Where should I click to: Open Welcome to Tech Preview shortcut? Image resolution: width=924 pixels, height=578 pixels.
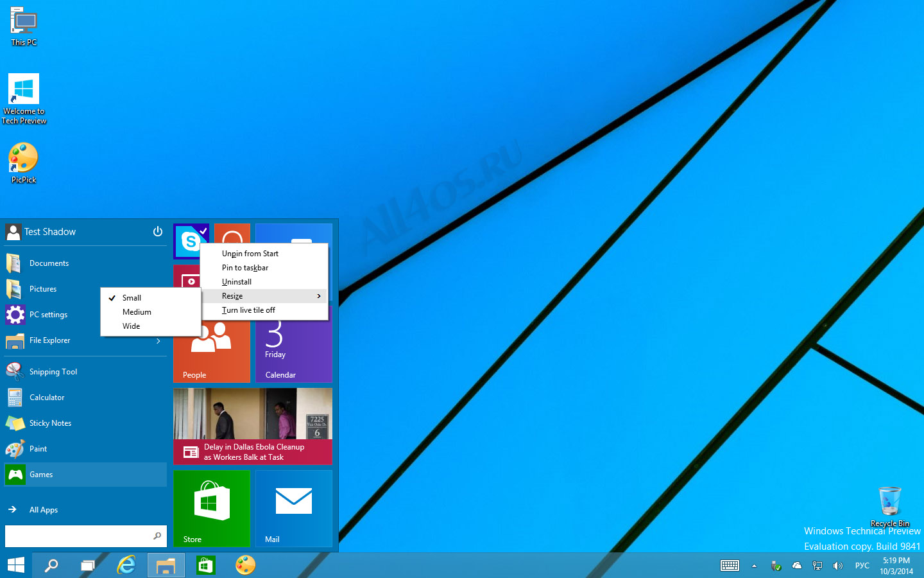point(24,99)
